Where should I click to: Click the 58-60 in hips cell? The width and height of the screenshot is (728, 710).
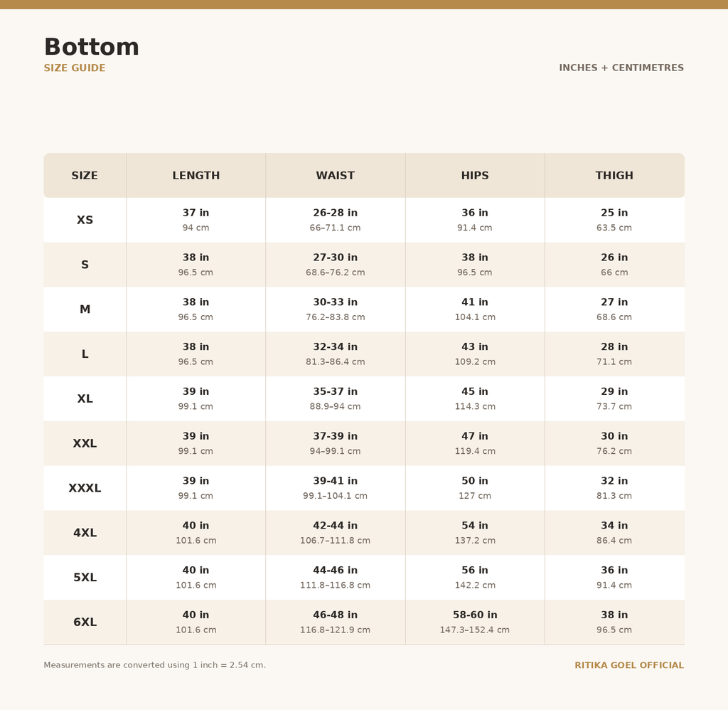click(475, 622)
